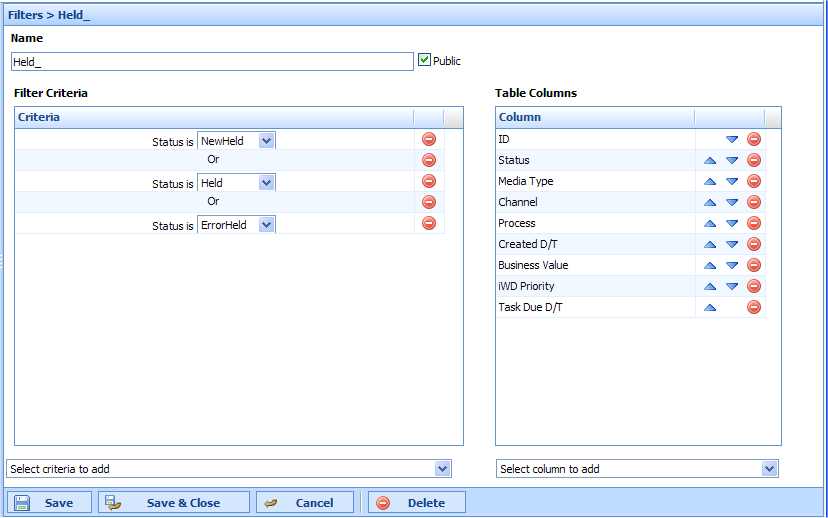The height and width of the screenshot is (518, 828).
Task: Move iWD Priority column up
Action: click(710, 287)
